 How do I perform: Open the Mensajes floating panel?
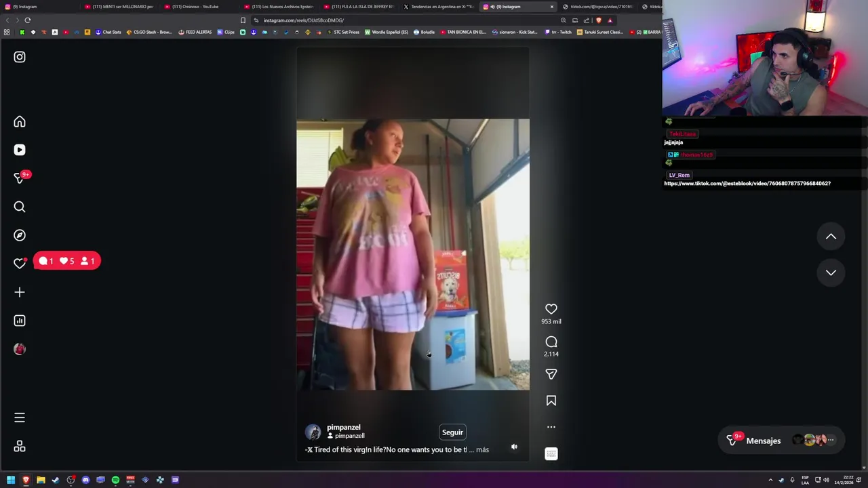(x=781, y=441)
